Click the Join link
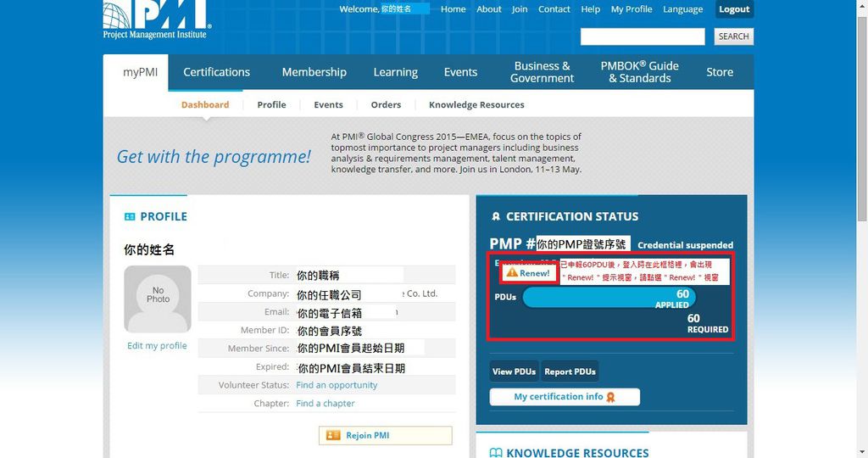Screen dimensions: 868x458 coord(520,9)
